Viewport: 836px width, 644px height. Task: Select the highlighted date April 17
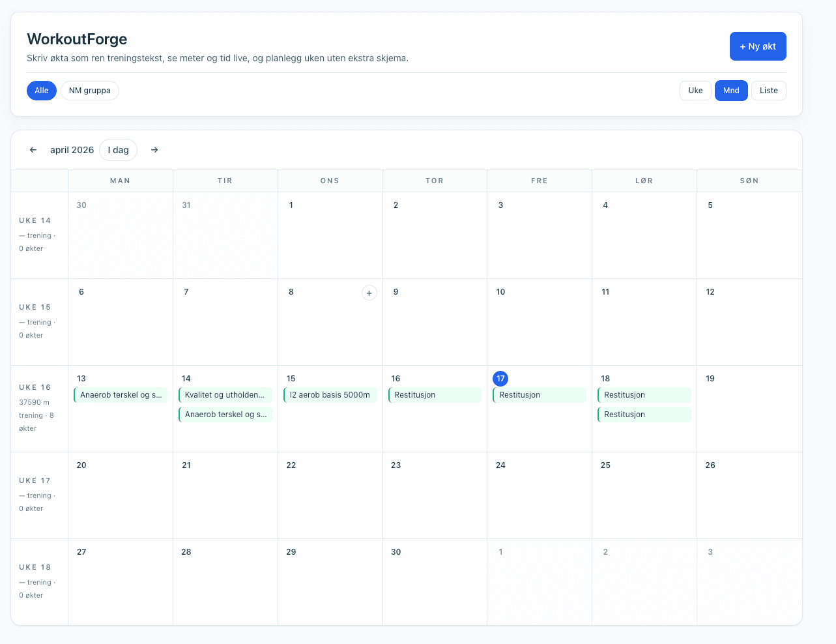(500, 378)
